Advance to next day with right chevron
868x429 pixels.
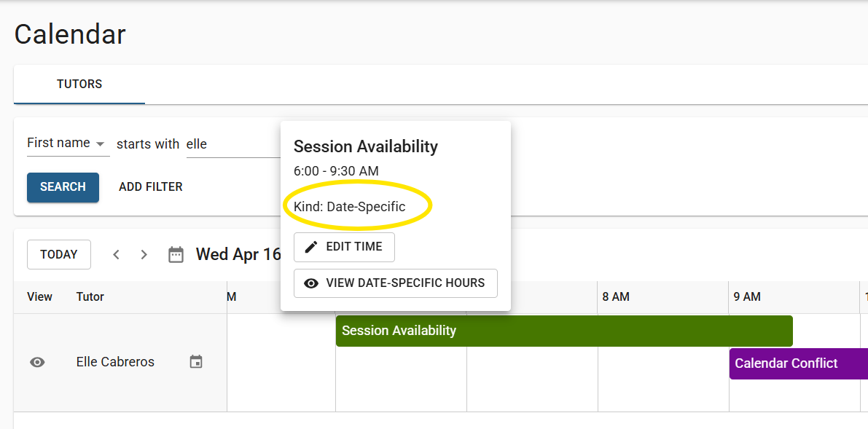[144, 255]
